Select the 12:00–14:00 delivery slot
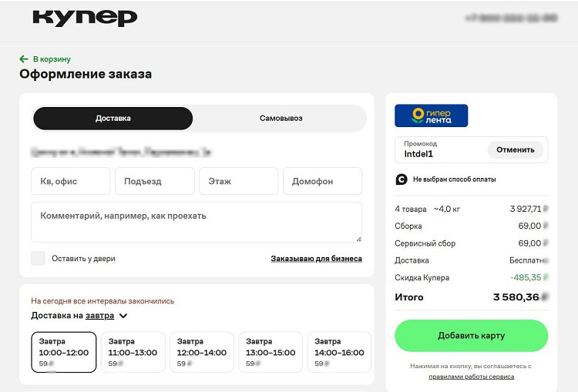Viewport: 578px width, 392px height. 201,352
